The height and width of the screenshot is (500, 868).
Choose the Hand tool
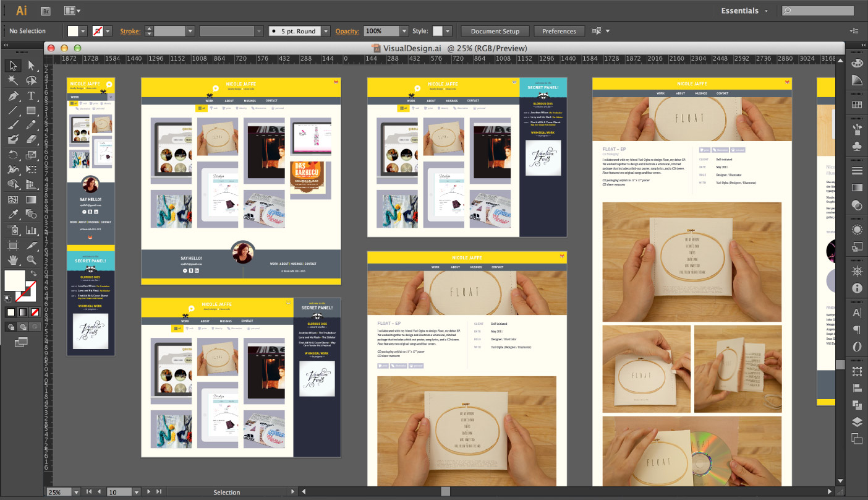coord(13,261)
